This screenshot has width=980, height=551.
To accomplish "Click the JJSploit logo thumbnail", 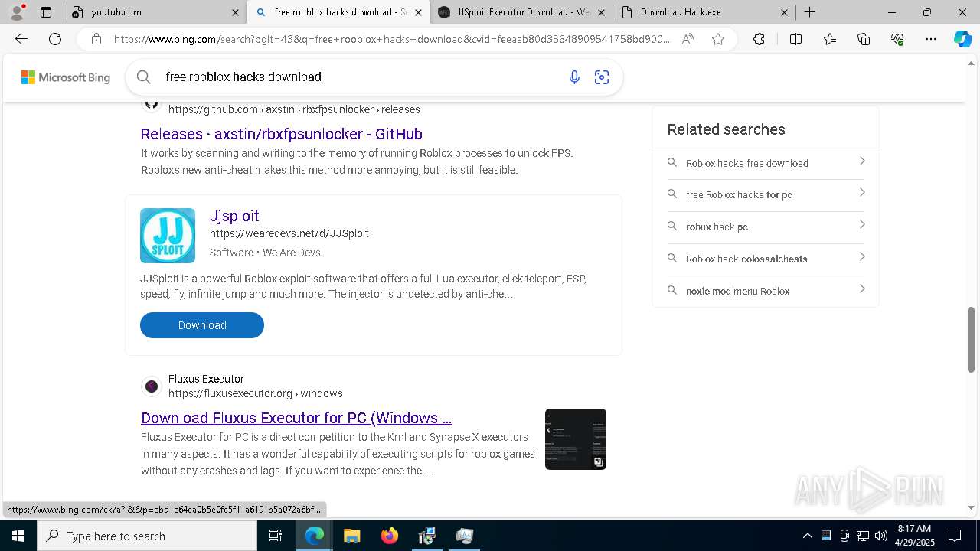I will pos(168,236).
